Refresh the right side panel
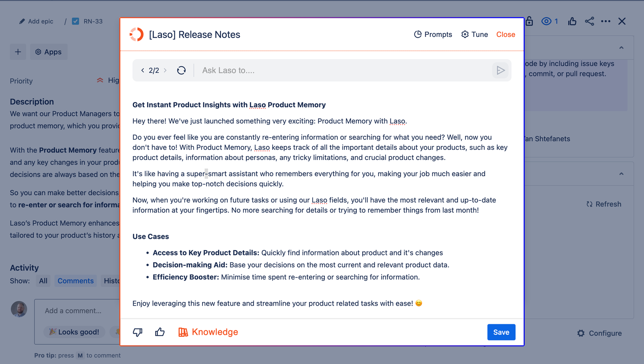Viewport: 644px width, 364px height. click(x=603, y=204)
